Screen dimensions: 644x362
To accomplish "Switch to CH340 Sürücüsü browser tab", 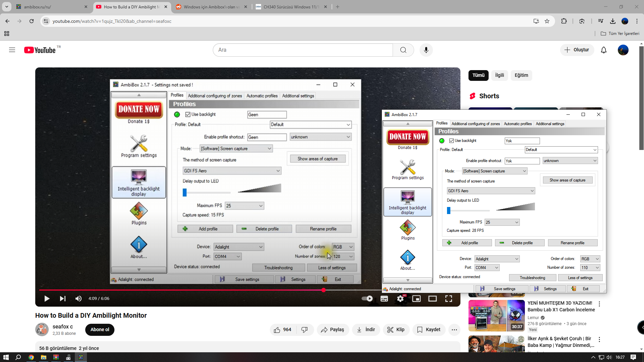I will tap(291, 7).
